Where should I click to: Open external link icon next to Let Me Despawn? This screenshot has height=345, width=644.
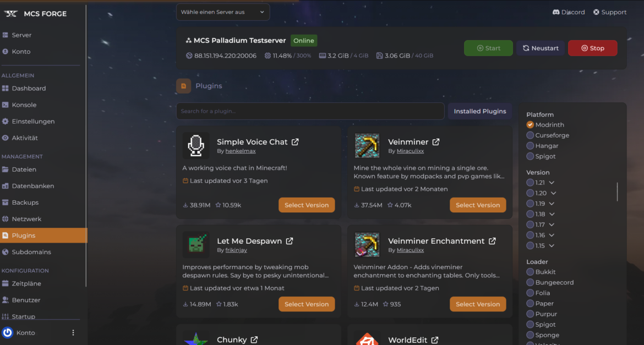coord(289,240)
